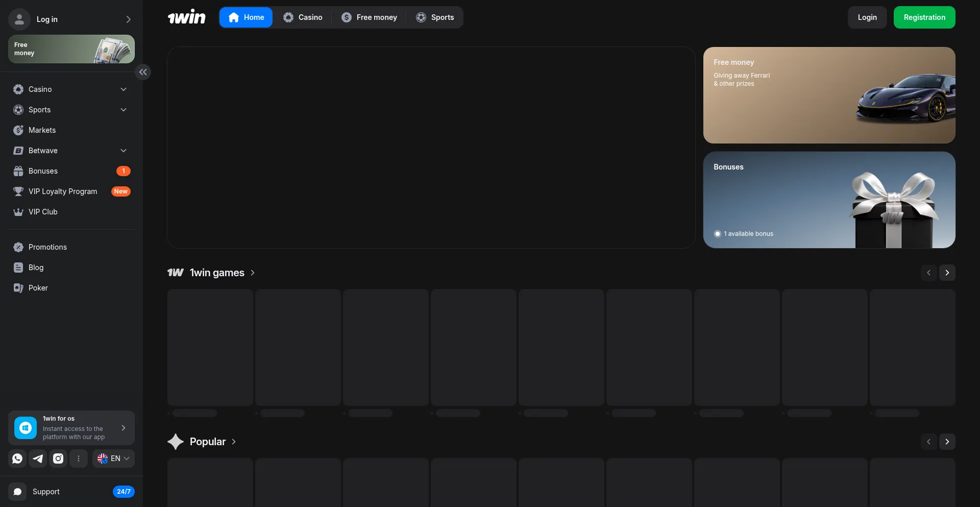Click the Casino chip icon in sidebar

tap(18, 89)
